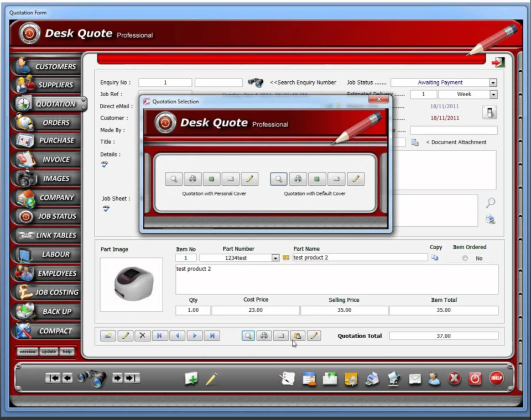Email quotation with Default Cover

pyautogui.click(x=336, y=179)
